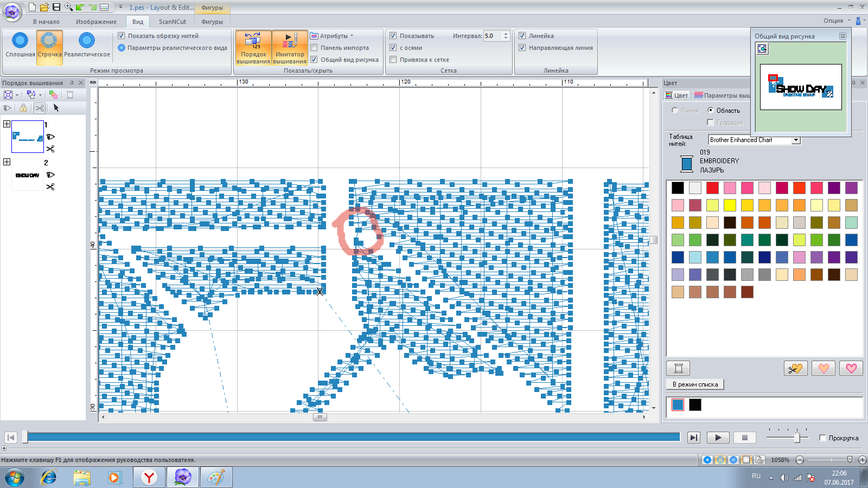
Task: Open Порядок вышивания panel button
Action: click(253, 48)
